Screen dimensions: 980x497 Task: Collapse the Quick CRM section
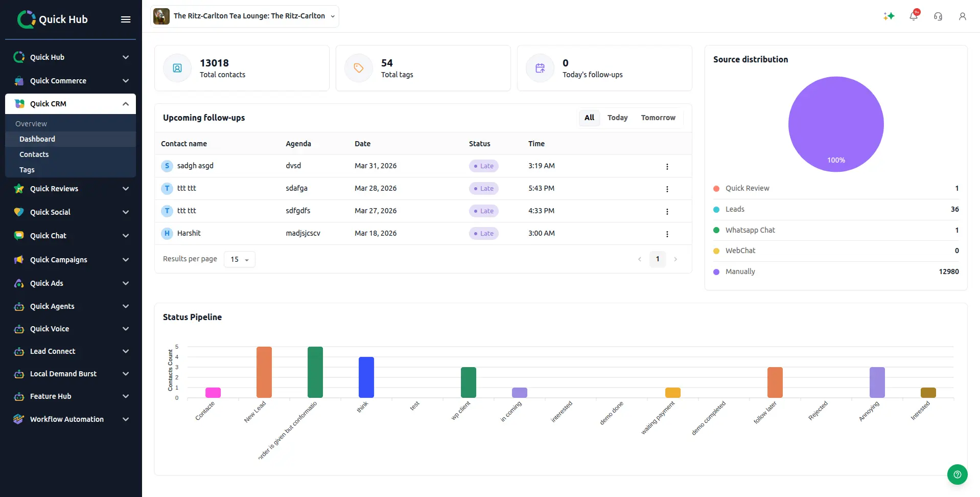(x=126, y=104)
